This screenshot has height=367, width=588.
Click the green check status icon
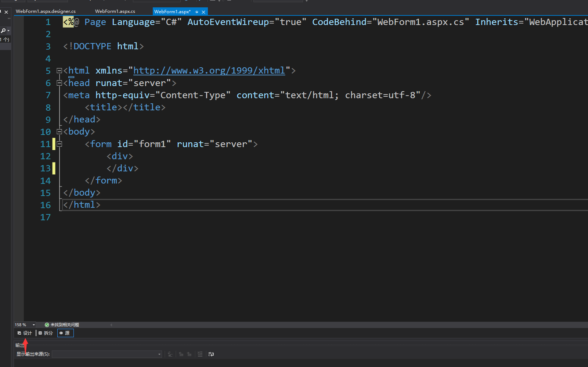click(x=47, y=325)
